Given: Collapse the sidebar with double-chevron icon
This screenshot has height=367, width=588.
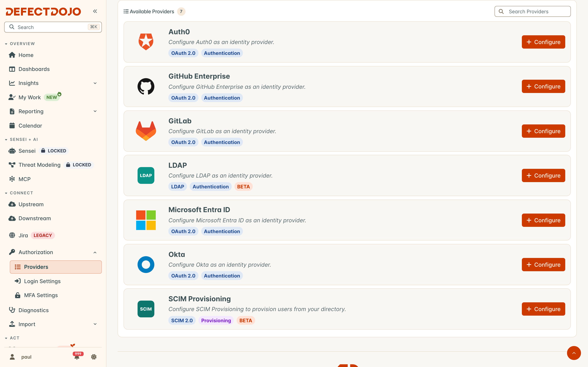Looking at the screenshot, I should 95,11.
